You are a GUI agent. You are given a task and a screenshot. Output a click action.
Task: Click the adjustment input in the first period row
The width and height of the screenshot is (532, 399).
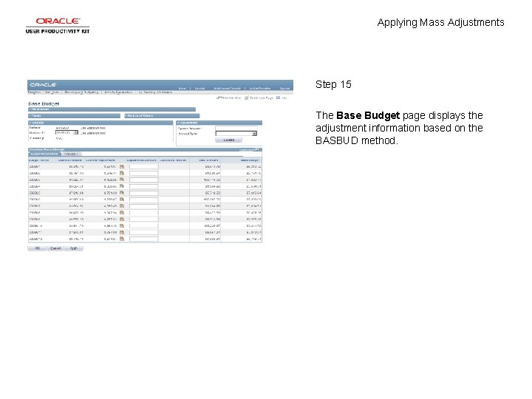[143, 166]
